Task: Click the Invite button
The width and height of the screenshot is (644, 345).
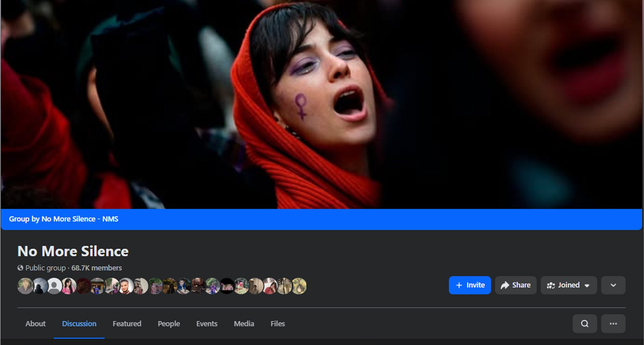Action: pos(470,285)
